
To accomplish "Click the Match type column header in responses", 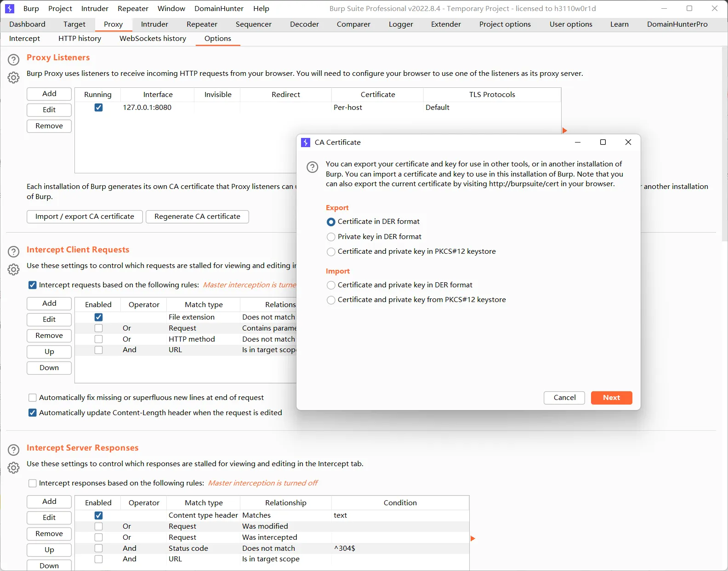I will tap(204, 503).
